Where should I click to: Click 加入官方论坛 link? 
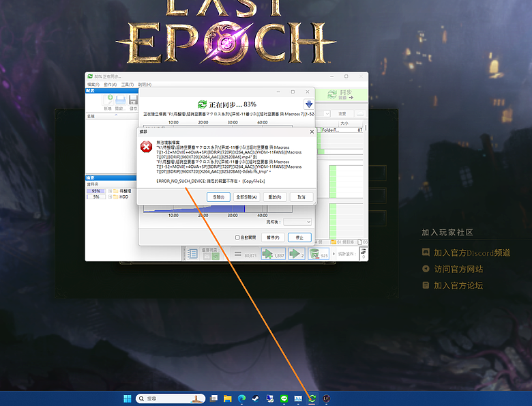[x=458, y=285]
